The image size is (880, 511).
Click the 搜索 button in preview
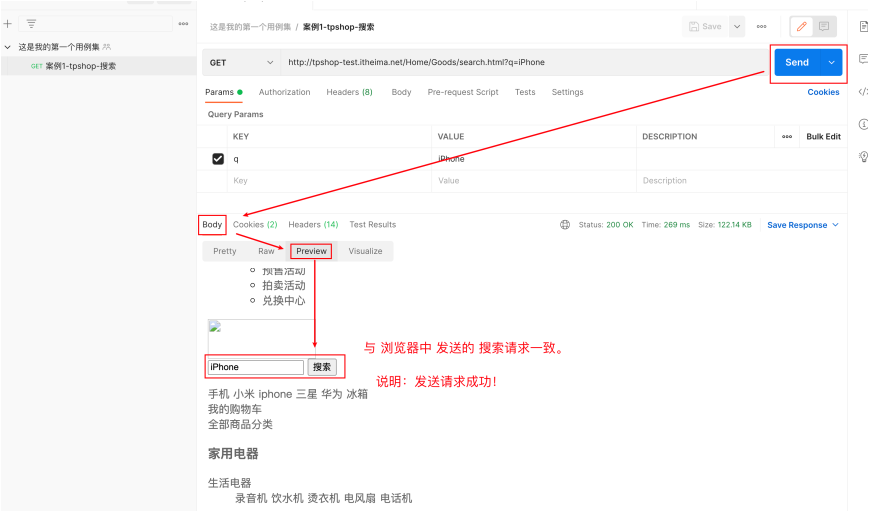point(322,367)
